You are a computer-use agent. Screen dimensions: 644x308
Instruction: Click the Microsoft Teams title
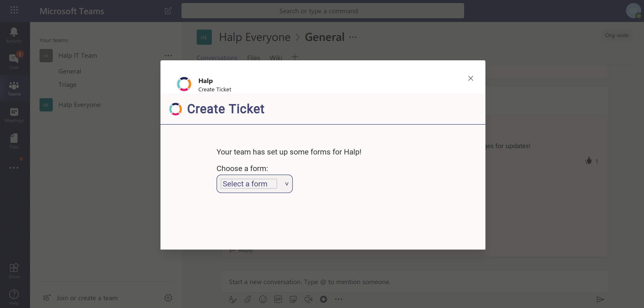(x=71, y=11)
